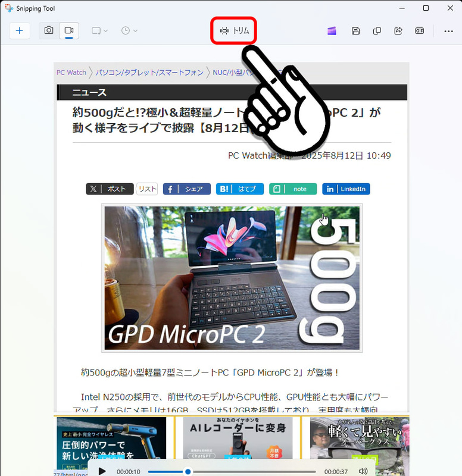Screen dimensions: 462x476
Task: Click total duration 00:00:37
Action: 336,472
